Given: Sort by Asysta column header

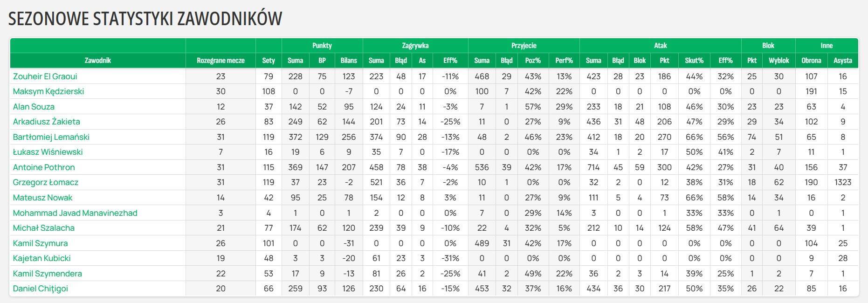Looking at the screenshot, I should [x=843, y=61].
